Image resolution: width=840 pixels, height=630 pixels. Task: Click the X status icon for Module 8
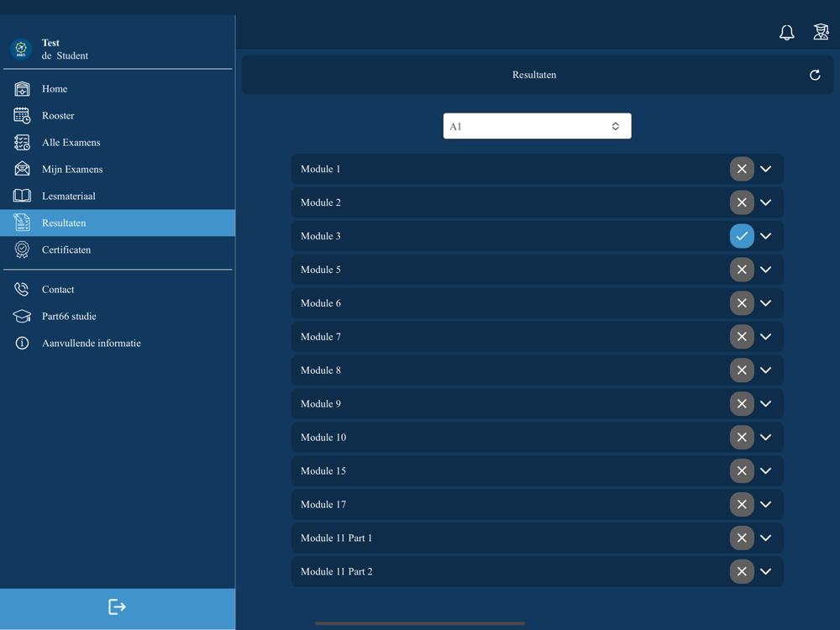coord(742,370)
